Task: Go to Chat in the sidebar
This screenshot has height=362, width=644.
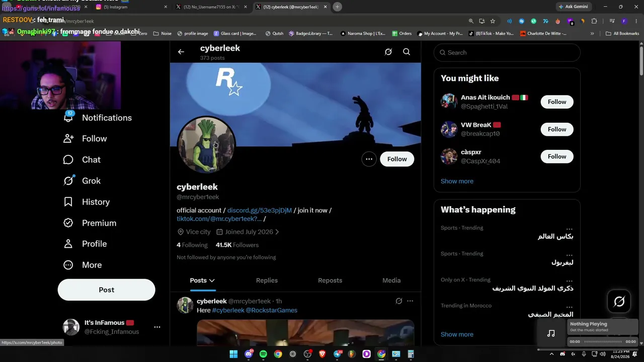Action: (82, 160)
